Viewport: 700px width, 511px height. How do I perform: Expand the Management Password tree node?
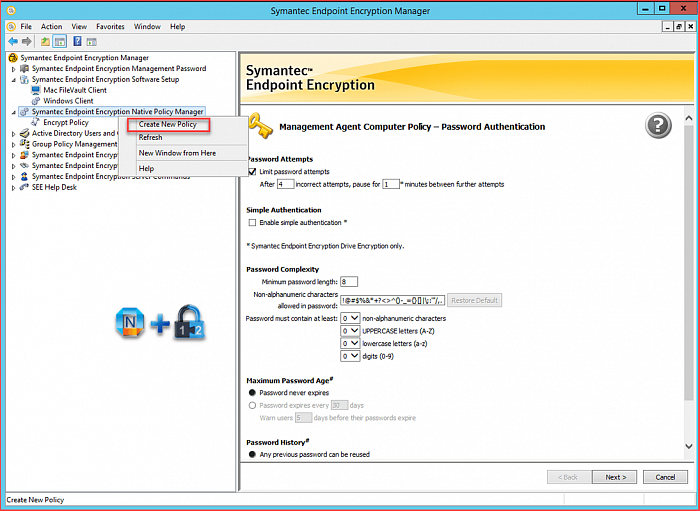(14, 69)
